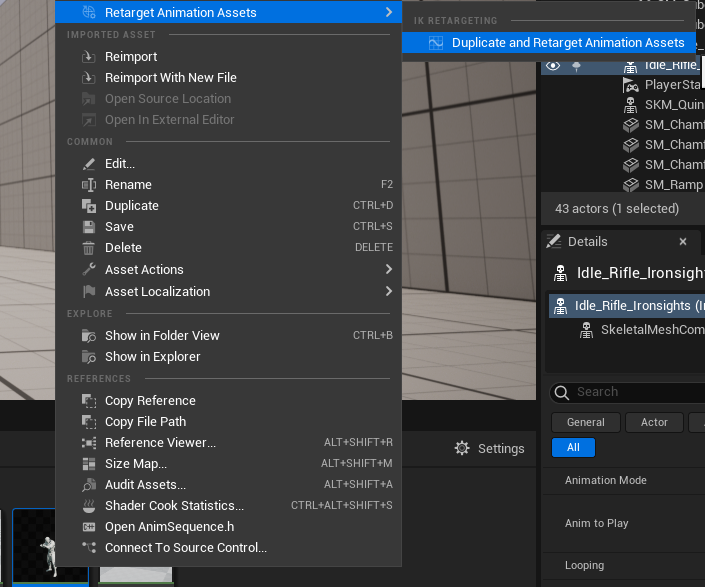
Task: Click the Save floppy disk icon
Action: pos(89,227)
